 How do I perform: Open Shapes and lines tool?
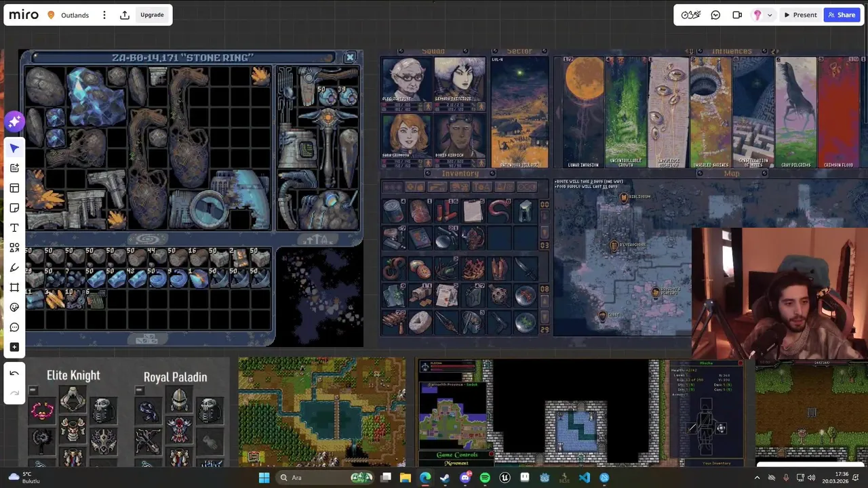(14, 247)
